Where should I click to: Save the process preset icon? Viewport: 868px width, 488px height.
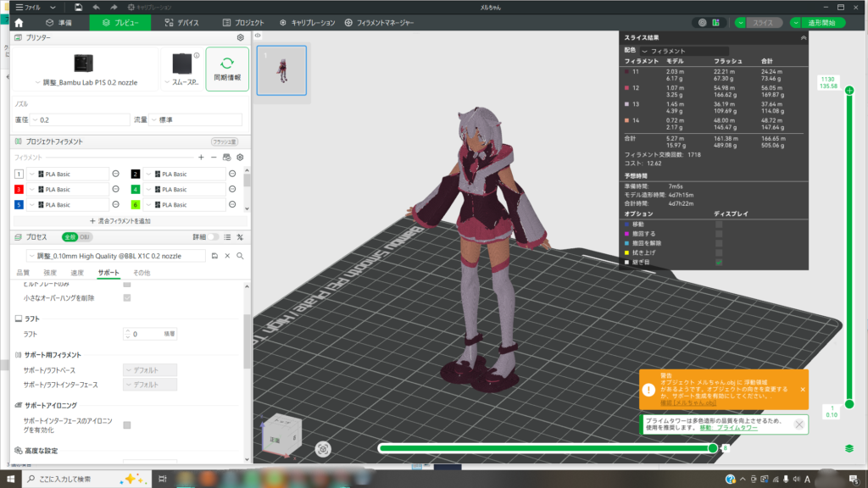[214, 256]
